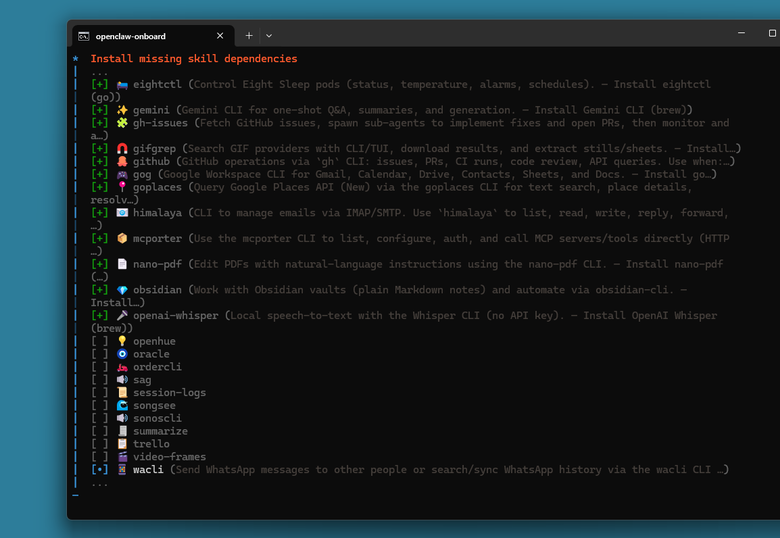This screenshot has height=538, width=780.
Task: Click the ordercli scooter icon
Action: [x=122, y=367]
